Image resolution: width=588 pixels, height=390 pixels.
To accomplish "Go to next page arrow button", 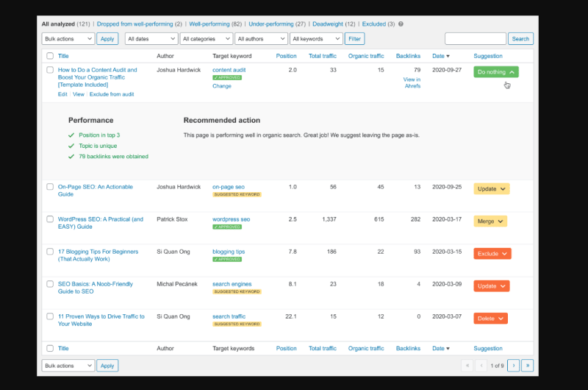I will pyautogui.click(x=513, y=365).
